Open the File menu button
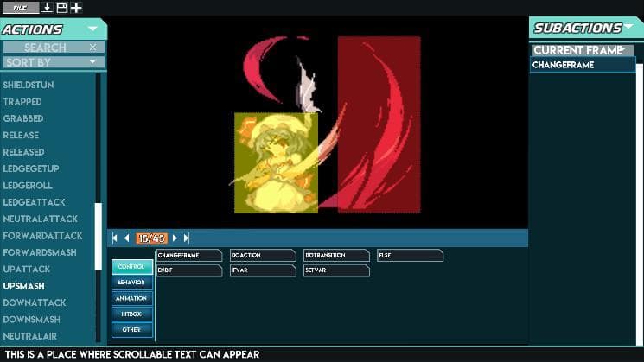This screenshot has width=644, height=362. click(21, 8)
